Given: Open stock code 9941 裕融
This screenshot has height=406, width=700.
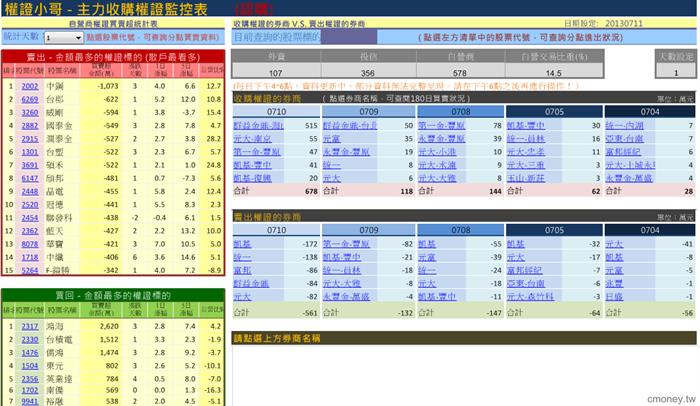Looking at the screenshot, I should point(30,402).
